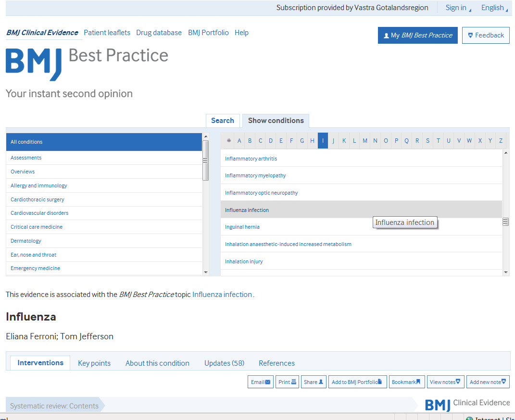This screenshot has width=515, height=420.
Task: Open Drug database
Action: pyautogui.click(x=159, y=33)
